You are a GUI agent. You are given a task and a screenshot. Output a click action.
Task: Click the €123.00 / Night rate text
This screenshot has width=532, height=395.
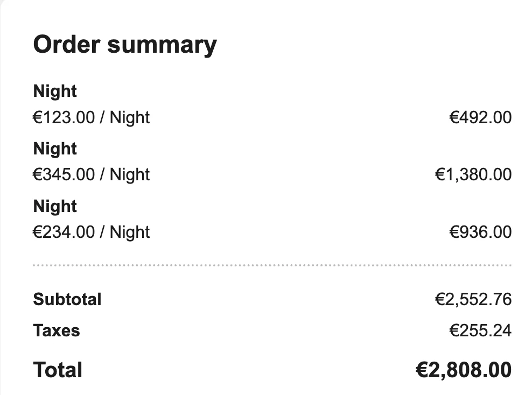click(92, 117)
